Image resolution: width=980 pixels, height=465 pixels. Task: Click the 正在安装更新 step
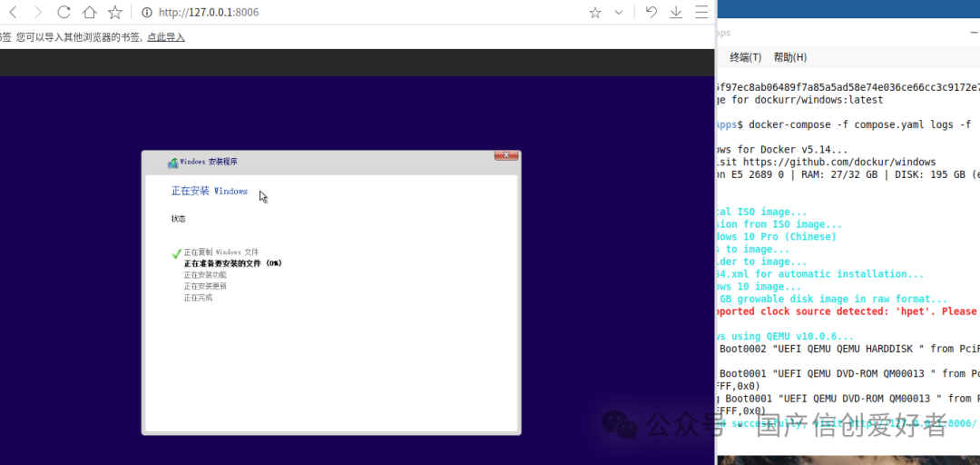pos(205,286)
